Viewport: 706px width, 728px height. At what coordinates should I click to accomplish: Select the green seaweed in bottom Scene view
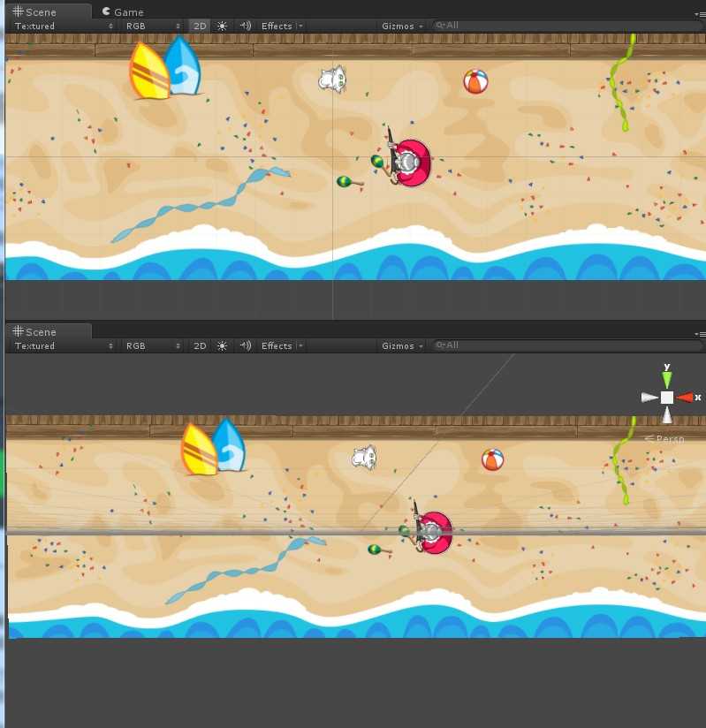click(x=623, y=459)
